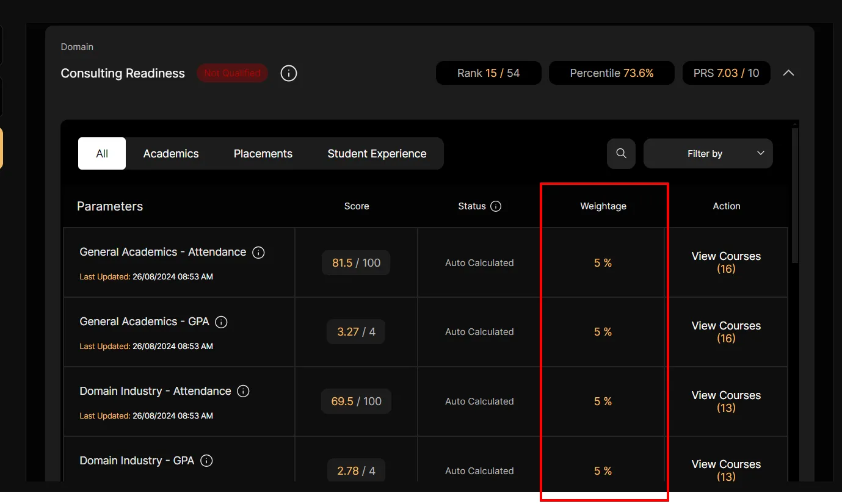Image resolution: width=842 pixels, height=504 pixels.
Task: View Courses for General Academics - Attendance
Action: (x=726, y=262)
